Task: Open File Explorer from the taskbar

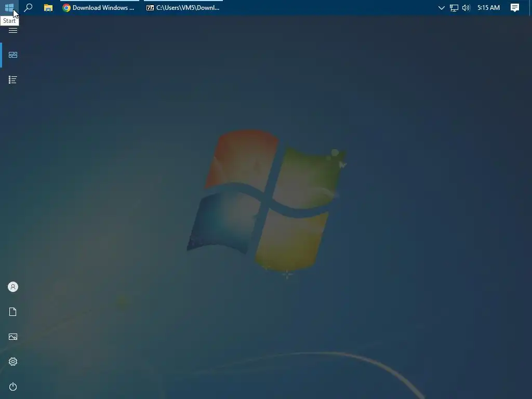Action: 48,7
